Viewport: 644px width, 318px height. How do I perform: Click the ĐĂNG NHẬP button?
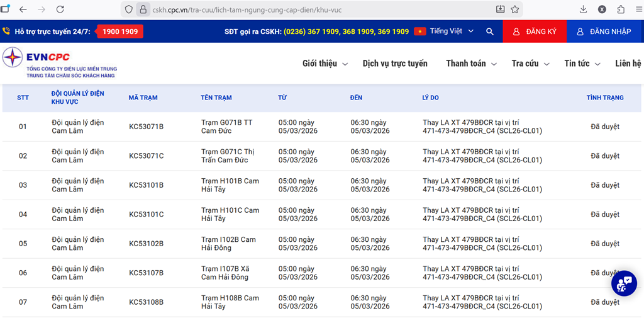(604, 31)
